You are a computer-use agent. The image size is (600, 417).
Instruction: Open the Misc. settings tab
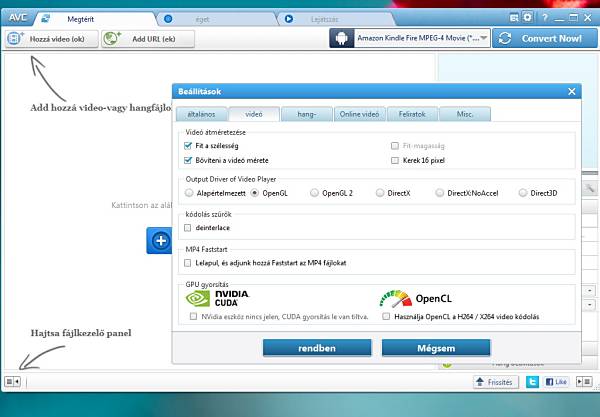tap(465, 114)
